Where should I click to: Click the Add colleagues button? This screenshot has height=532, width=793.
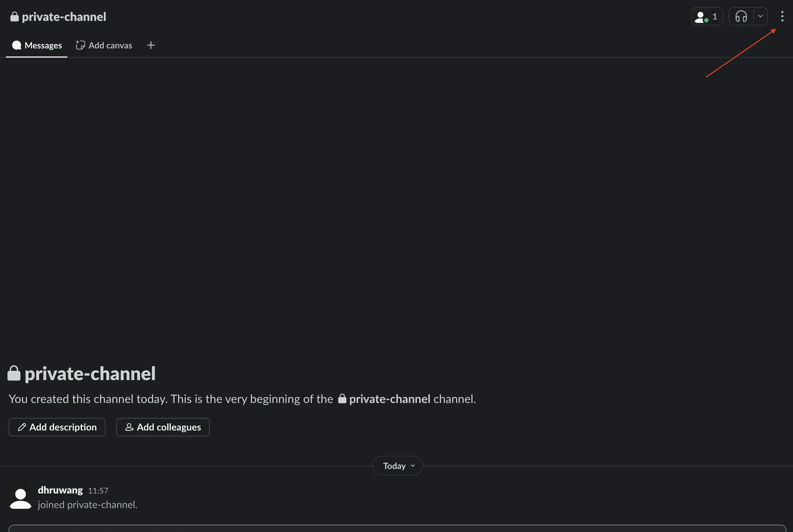tap(163, 427)
